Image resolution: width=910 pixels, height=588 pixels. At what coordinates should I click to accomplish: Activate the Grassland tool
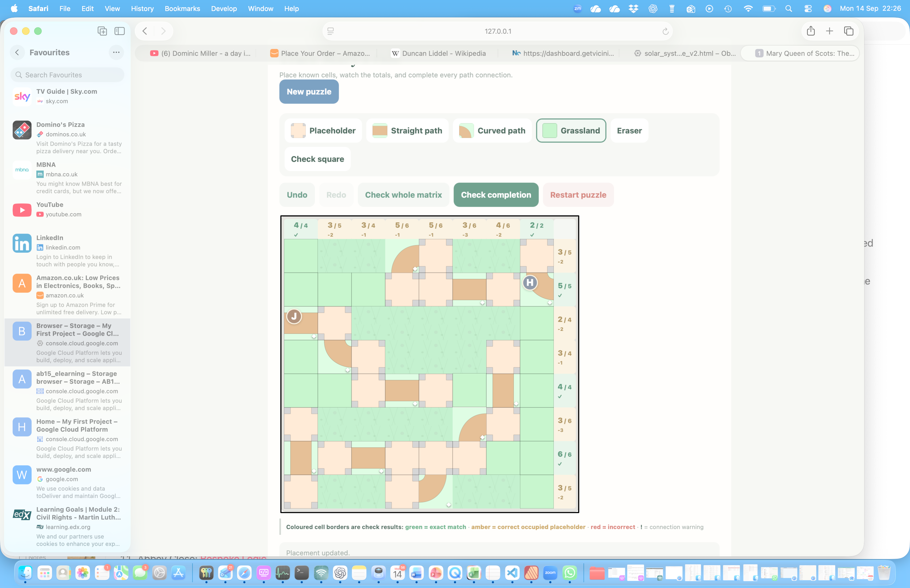[x=571, y=130]
